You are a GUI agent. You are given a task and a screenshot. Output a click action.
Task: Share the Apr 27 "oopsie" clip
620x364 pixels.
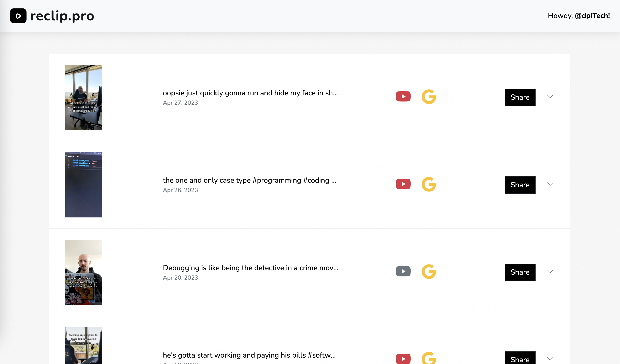tap(520, 97)
